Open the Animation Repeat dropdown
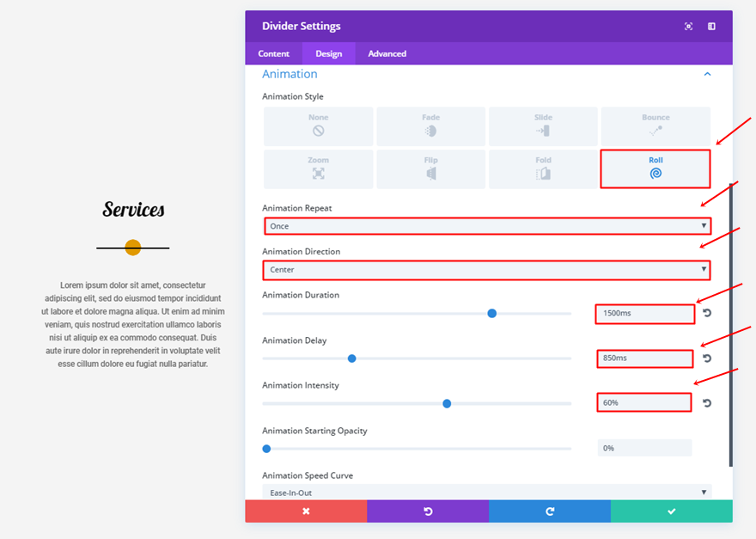Image resolution: width=756 pixels, height=539 pixels. click(x=487, y=226)
